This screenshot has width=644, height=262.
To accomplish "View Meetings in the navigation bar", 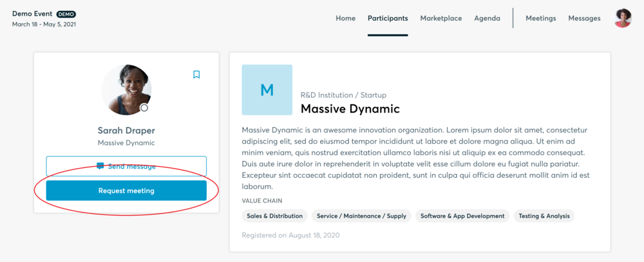I will [541, 18].
